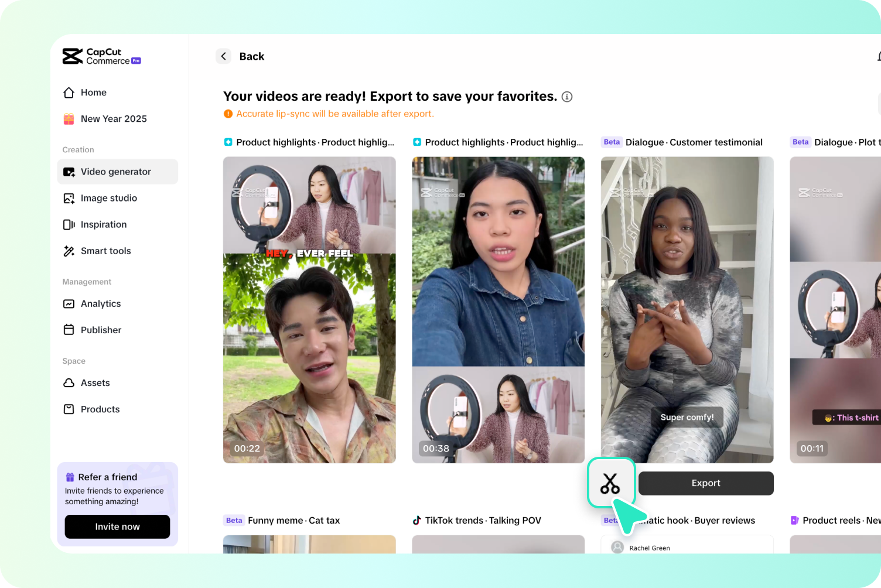Click the 'Creation' section label

tap(78, 150)
